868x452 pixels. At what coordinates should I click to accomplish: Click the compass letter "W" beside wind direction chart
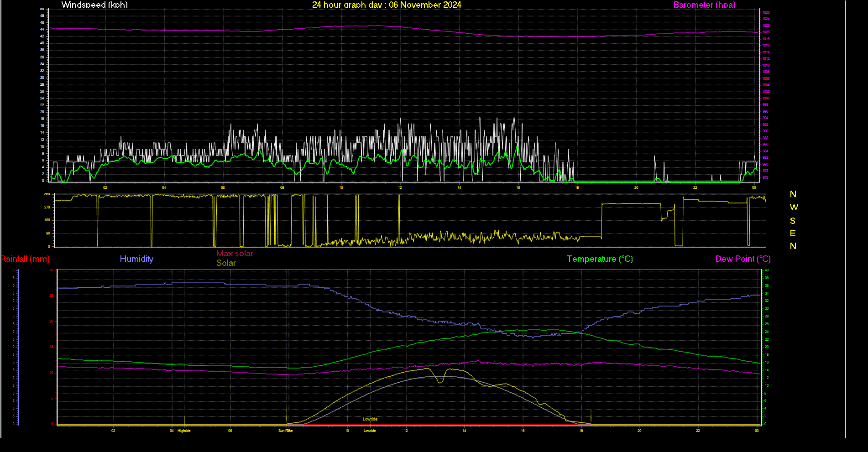pos(794,207)
